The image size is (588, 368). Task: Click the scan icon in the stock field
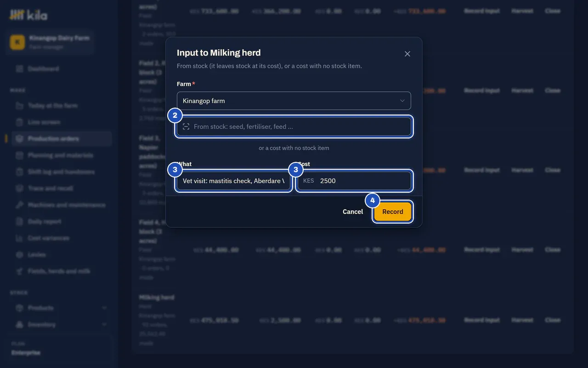(x=186, y=126)
